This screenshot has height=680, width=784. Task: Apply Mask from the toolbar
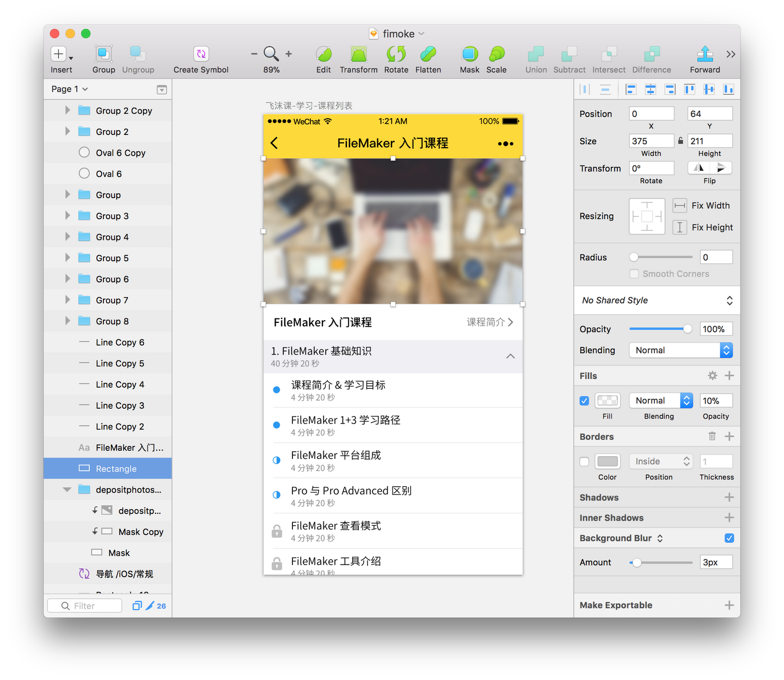pos(469,54)
